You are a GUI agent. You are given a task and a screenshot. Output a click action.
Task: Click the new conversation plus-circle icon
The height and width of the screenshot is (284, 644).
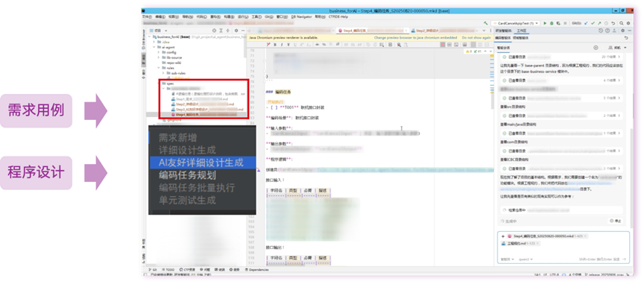(x=596, y=48)
